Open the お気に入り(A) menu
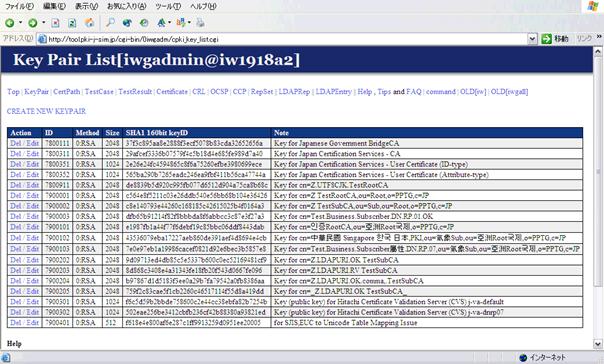Viewport: 604px width, 364px height. (127, 6)
